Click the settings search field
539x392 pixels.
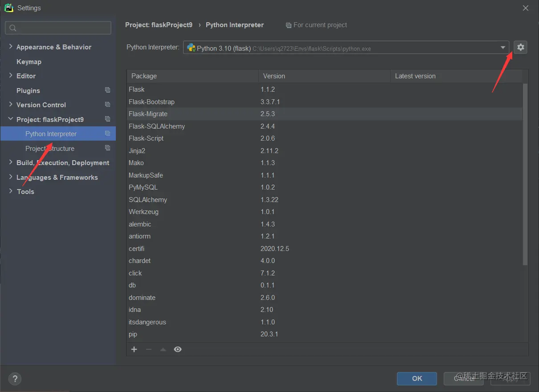[x=58, y=28]
